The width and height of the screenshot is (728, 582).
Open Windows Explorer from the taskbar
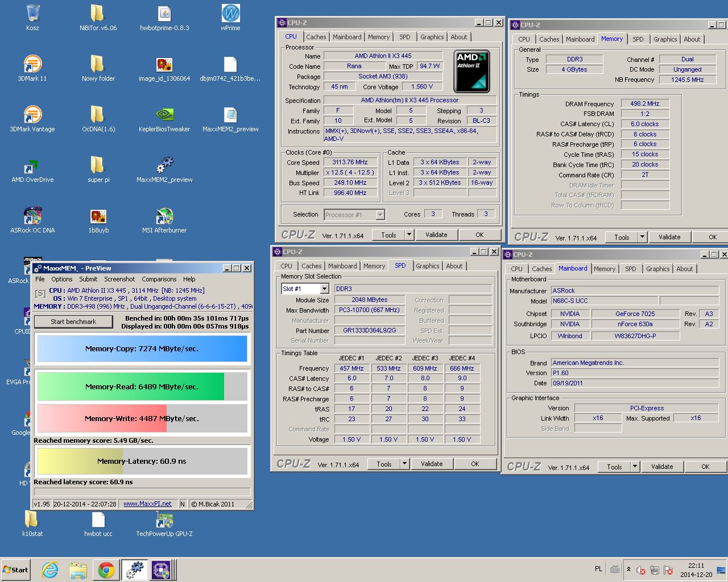pyautogui.click(x=78, y=570)
